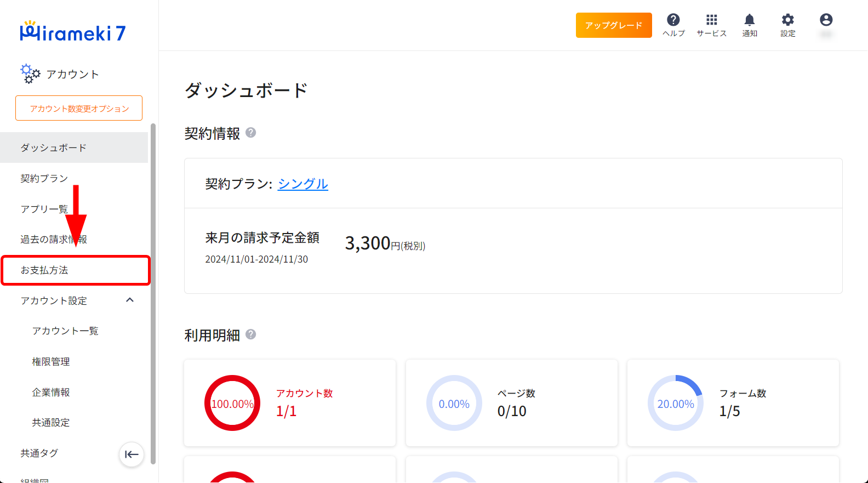Viewport: 868px width, 483px height.
Task: Open 企業情報 submenu item
Action: (x=51, y=393)
